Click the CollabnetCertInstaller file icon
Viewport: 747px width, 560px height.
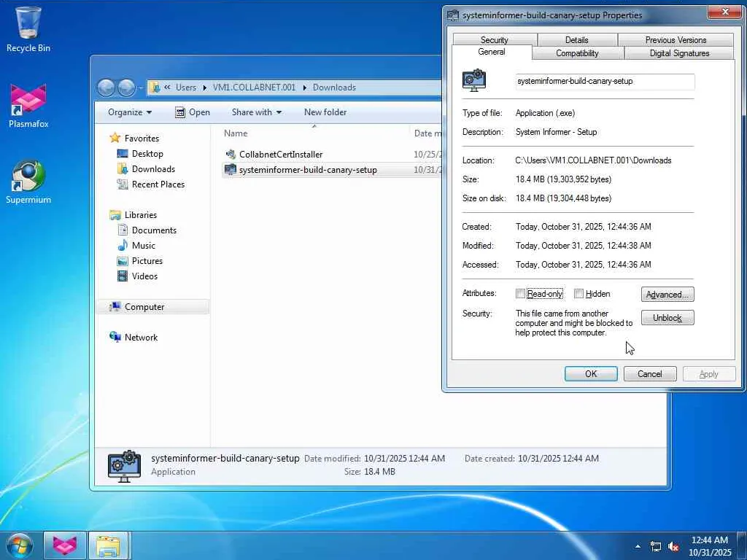coord(231,155)
